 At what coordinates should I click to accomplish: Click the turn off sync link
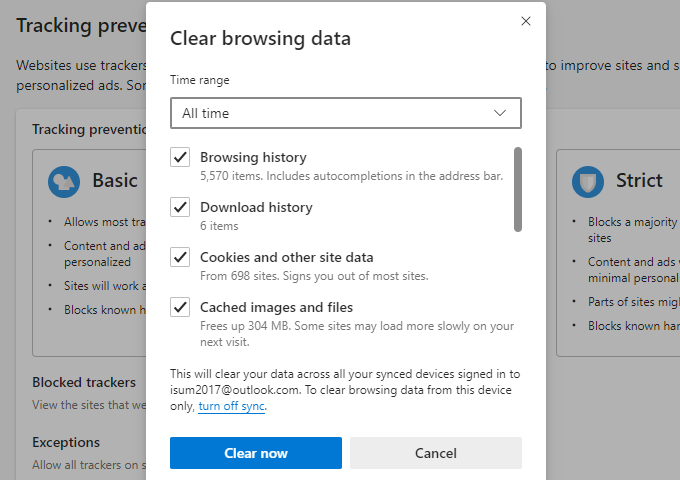tap(232, 406)
